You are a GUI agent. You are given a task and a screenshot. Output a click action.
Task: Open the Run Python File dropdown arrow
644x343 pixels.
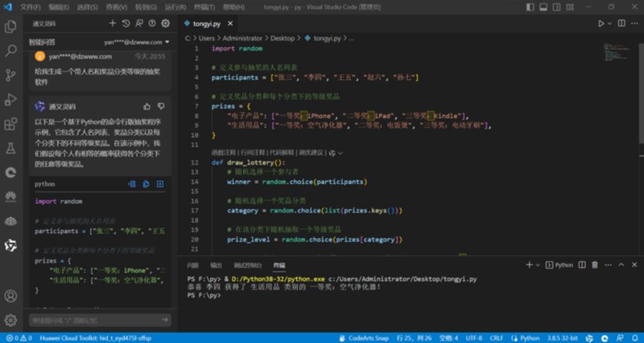(609, 23)
